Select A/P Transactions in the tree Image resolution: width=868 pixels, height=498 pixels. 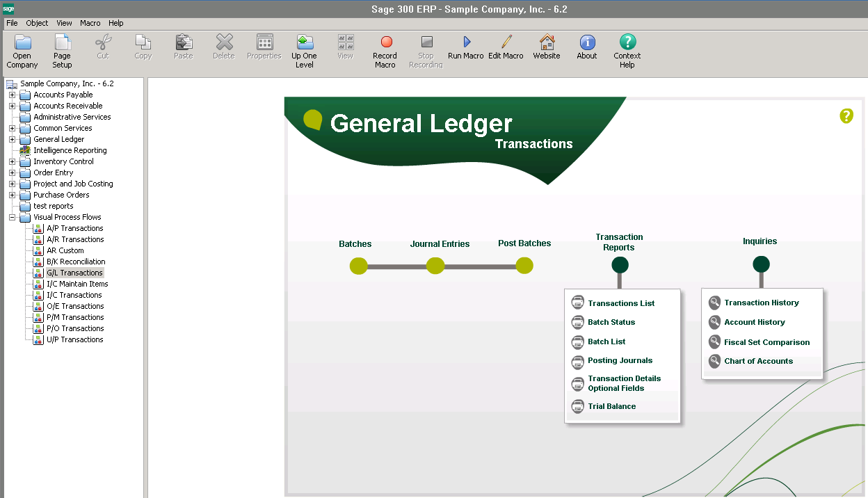coord(74,228)
